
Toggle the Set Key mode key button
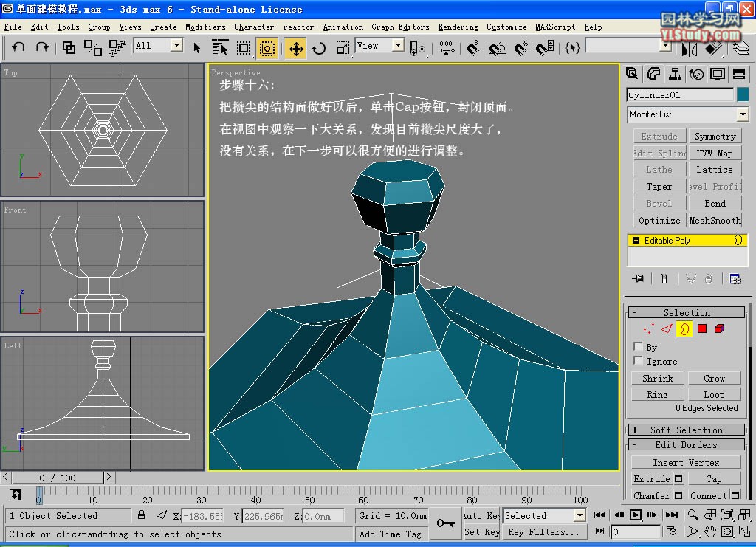(445, 523)
